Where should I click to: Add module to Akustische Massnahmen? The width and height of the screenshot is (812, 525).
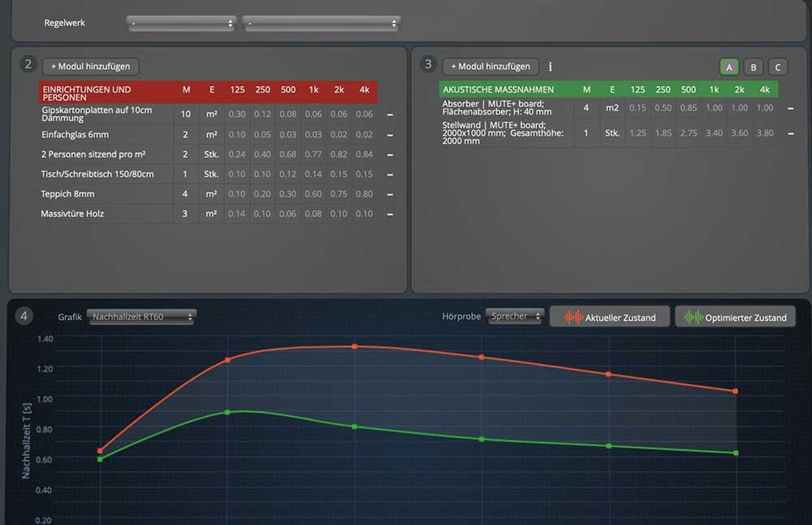(490, 67)
